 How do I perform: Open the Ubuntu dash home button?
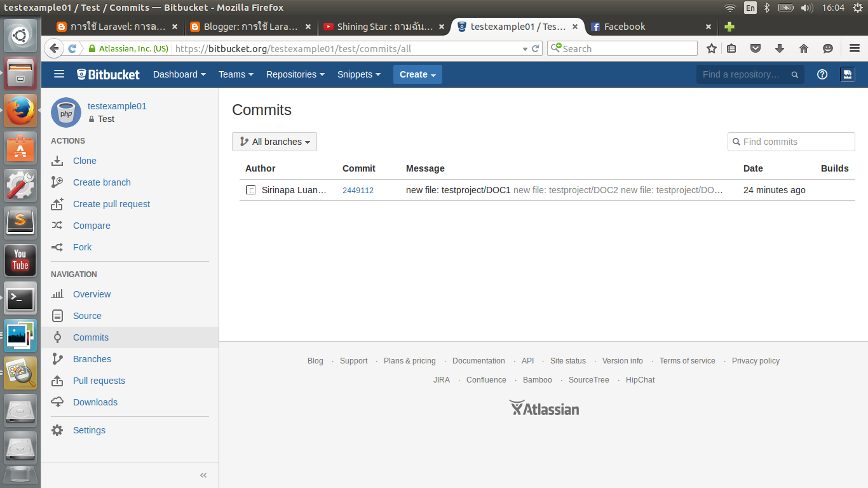(x=20, y=36)
